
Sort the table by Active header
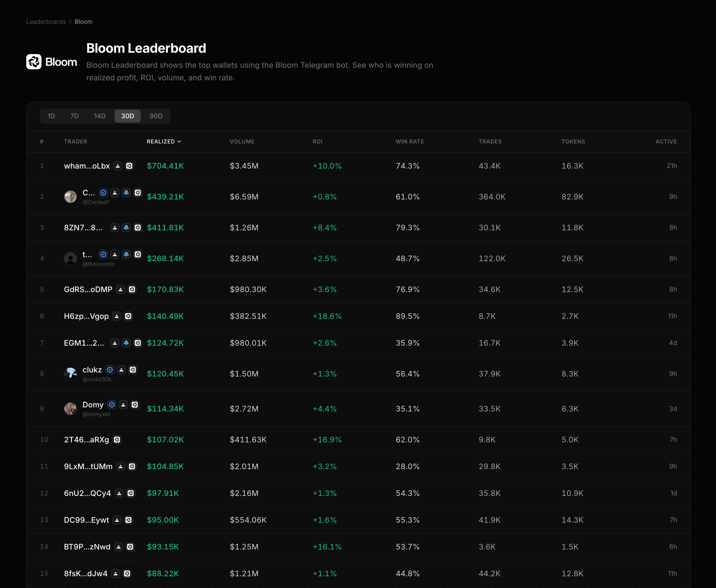(x=666, y=142)
